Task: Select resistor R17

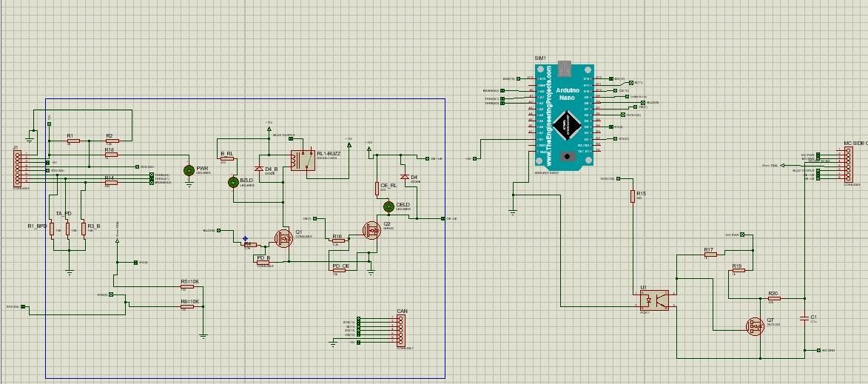Action: tap(710, 255)
